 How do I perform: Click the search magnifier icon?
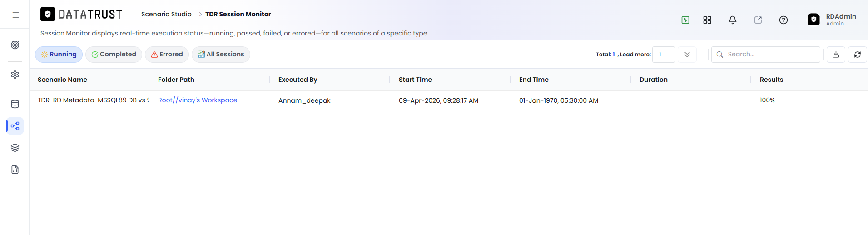coord(720,55)
